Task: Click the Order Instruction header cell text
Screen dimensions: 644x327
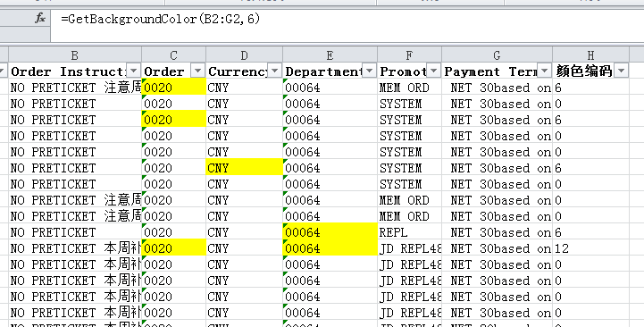Action: [x=69, y=71]
